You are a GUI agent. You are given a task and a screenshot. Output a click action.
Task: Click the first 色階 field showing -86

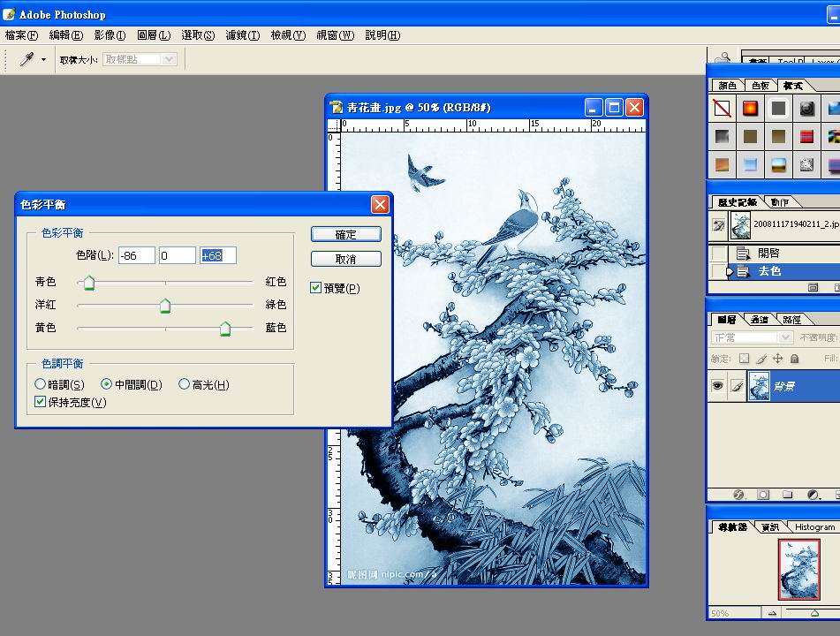coord(137,255)
